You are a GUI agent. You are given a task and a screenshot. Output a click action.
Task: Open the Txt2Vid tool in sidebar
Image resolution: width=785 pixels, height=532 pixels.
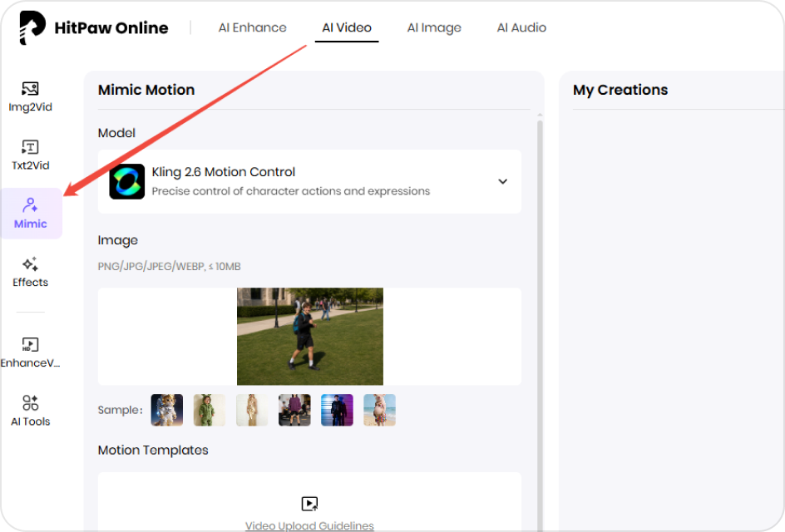point(30,155)
